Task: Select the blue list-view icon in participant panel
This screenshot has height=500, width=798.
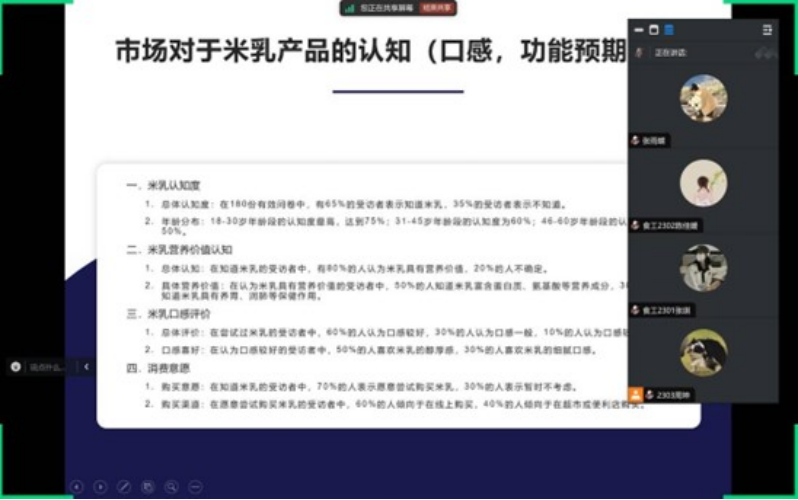Action: coord(669,30)
